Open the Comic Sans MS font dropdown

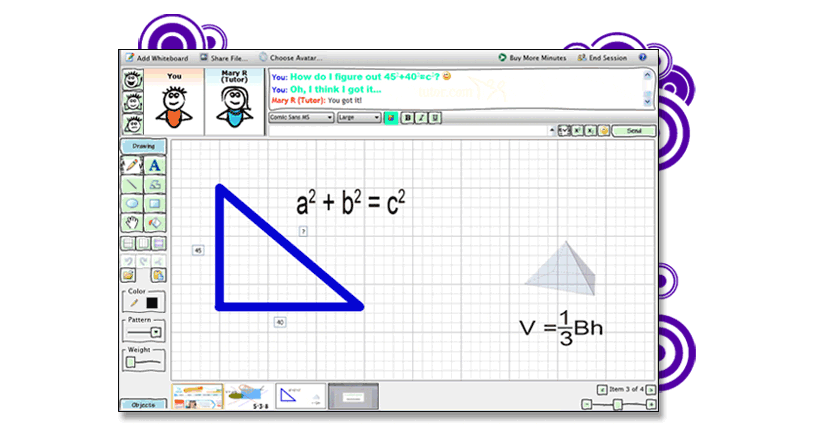(x=301, y=117)
